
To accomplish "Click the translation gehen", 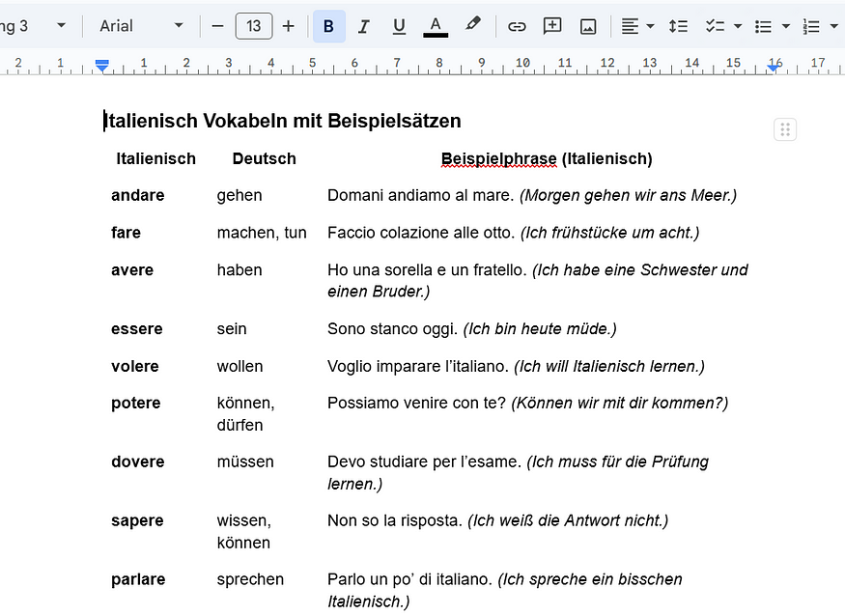I will pos(239,195).
